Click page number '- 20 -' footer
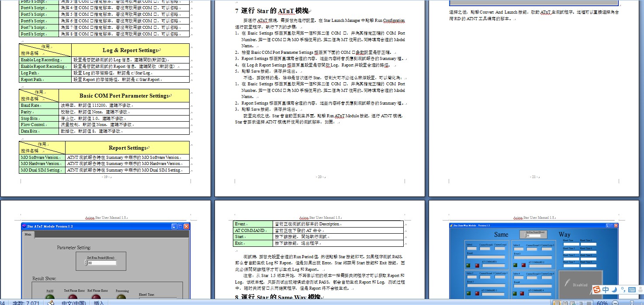 320,177
